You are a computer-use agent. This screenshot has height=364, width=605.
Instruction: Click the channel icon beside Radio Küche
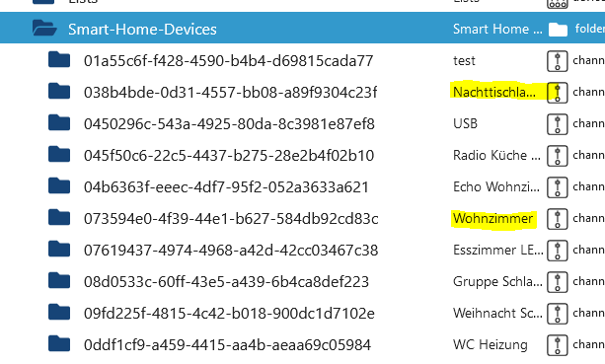tap(558, 156)
